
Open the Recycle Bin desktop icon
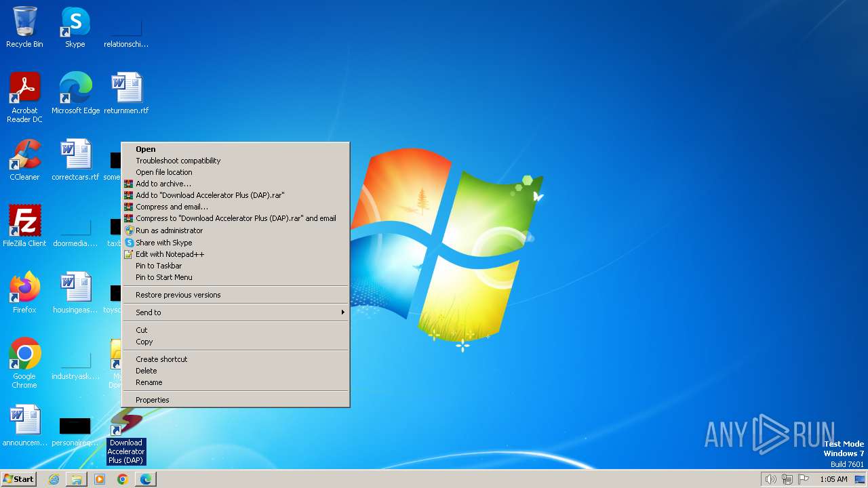click(x=24, y=27)
